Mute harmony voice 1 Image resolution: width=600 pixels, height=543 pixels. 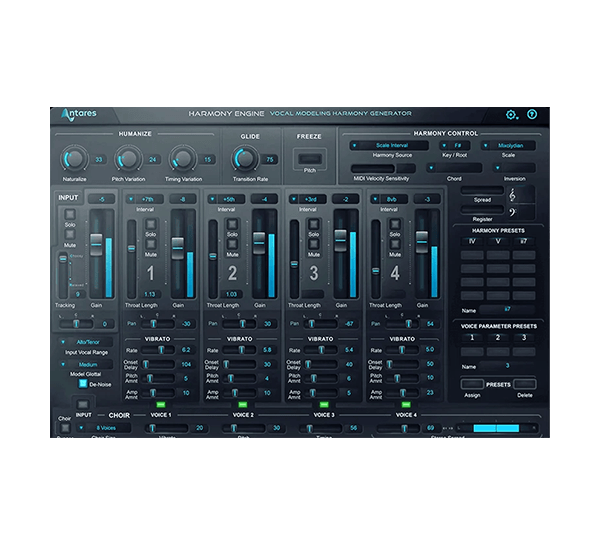150,244
